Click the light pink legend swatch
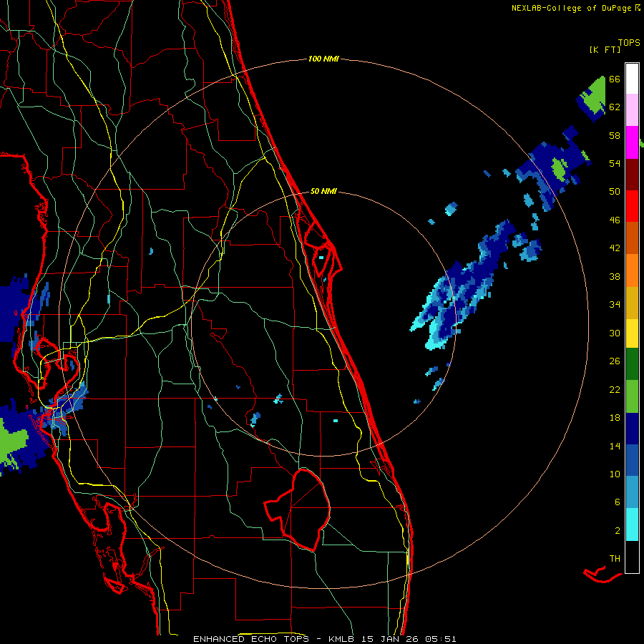The width and height of the screenshot is (644, 644). (632, 109)
